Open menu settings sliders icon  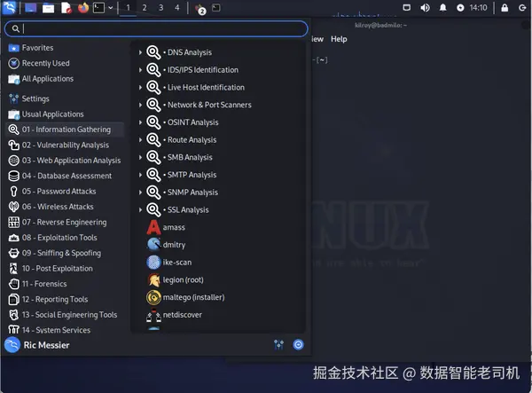tap(279, 345)
